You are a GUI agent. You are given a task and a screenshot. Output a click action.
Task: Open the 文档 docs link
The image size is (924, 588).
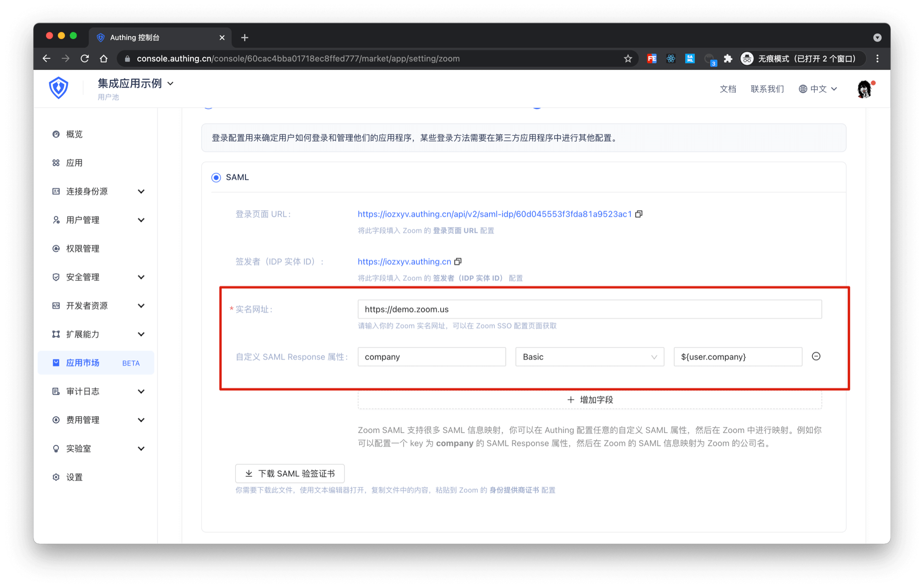(x=728, y=89)
